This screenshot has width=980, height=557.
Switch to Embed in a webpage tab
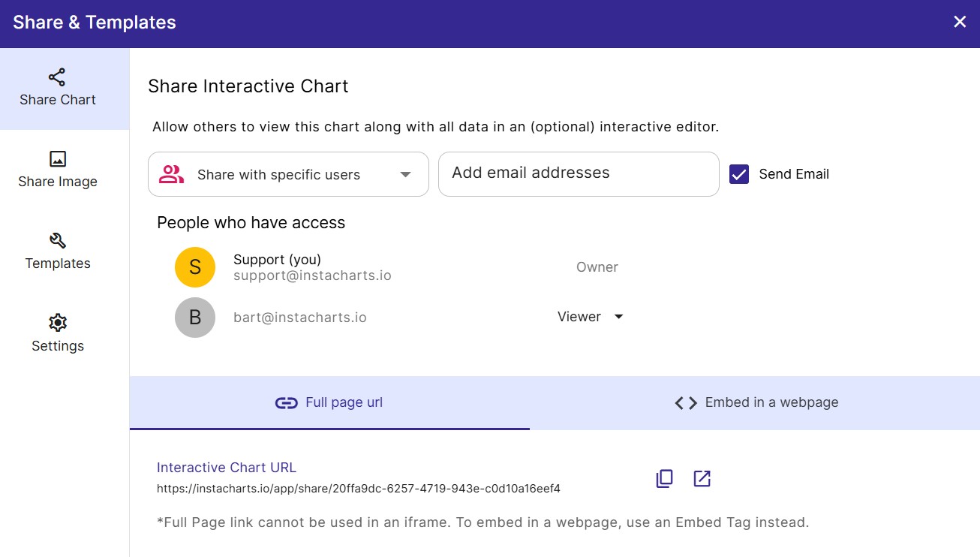755,403
